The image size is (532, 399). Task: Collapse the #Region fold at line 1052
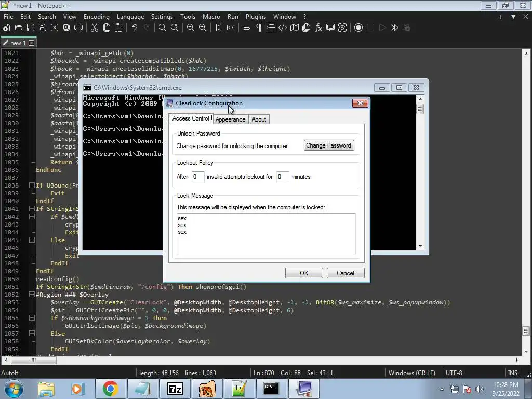click(32, 295)
